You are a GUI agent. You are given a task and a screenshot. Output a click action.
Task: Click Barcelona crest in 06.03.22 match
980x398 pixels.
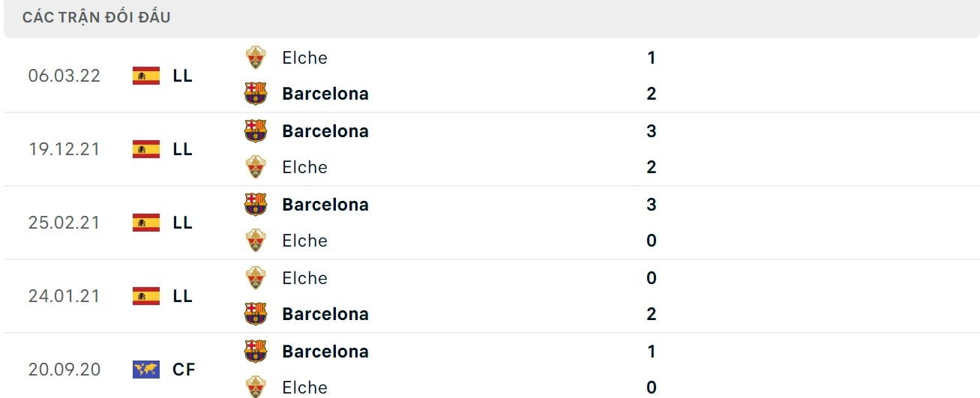point(256,94)
